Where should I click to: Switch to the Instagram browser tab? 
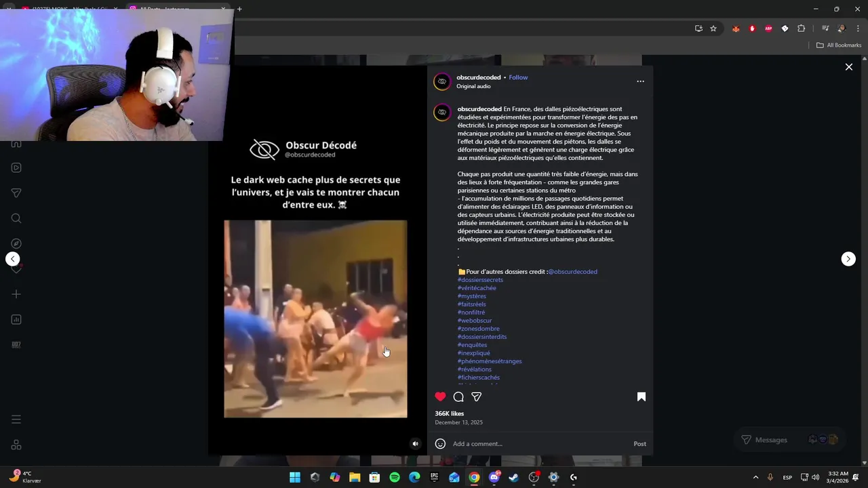tap(174, 9)
